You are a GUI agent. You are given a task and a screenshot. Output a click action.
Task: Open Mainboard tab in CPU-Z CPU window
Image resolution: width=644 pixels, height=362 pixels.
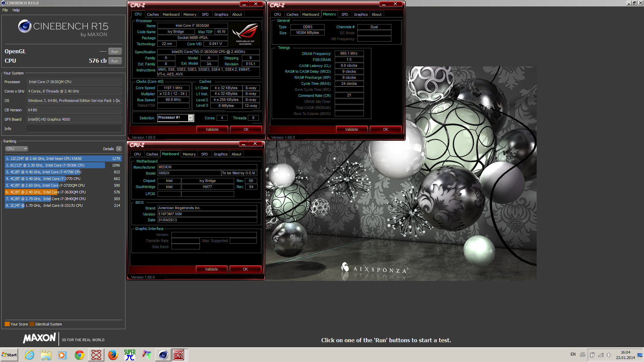point(171,14)
